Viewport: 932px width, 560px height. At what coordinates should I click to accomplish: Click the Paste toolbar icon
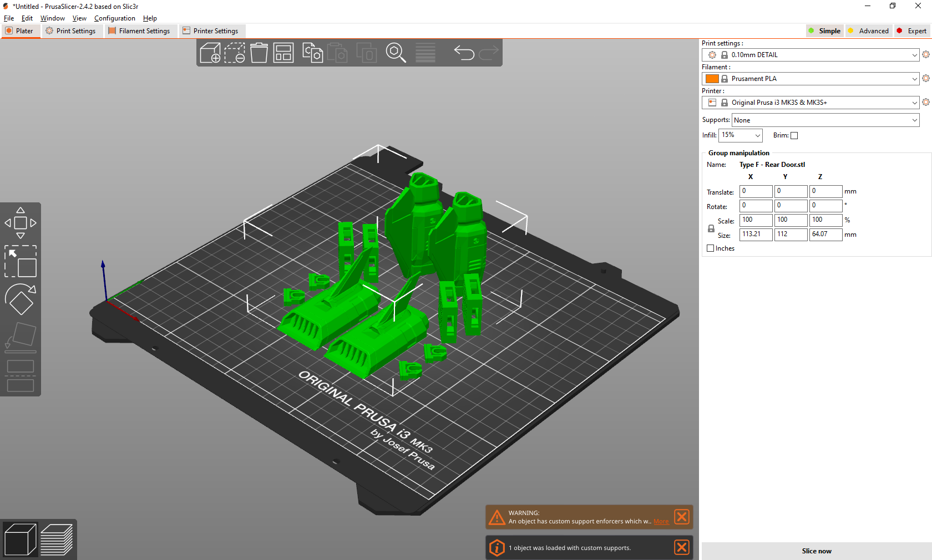pyautogui.click(x=337, y=53)
